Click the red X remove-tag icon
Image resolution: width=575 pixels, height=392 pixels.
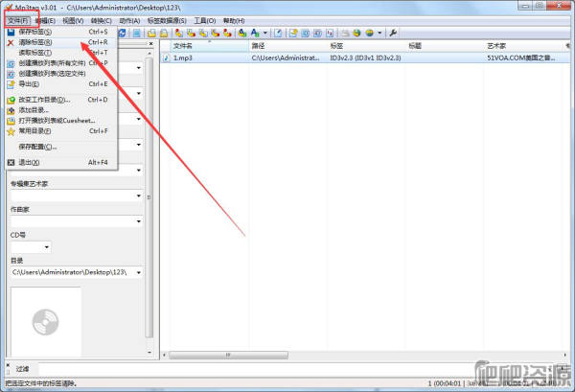click(x=11, y=42)
